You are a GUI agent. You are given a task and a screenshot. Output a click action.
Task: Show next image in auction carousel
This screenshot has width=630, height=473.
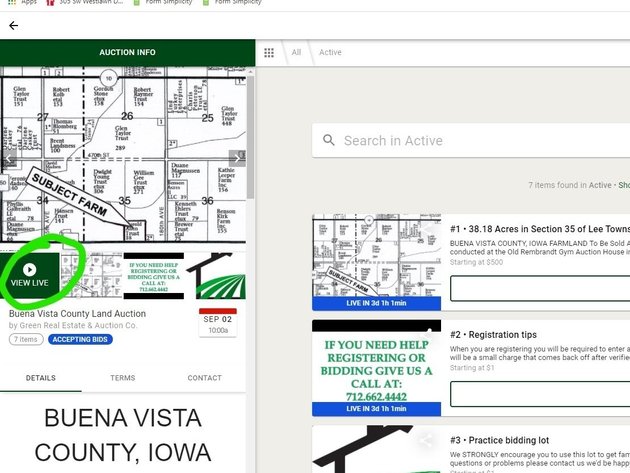237,158
